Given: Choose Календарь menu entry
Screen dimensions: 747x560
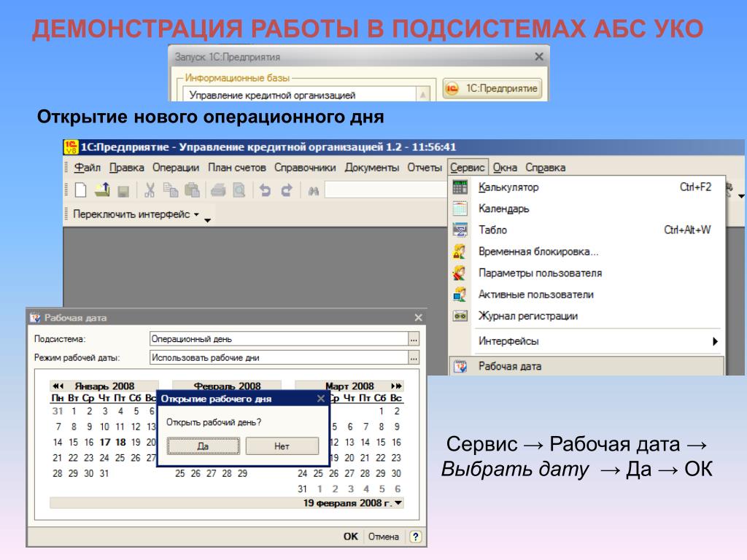Looking at the screenshot, I should coord(587,209).
